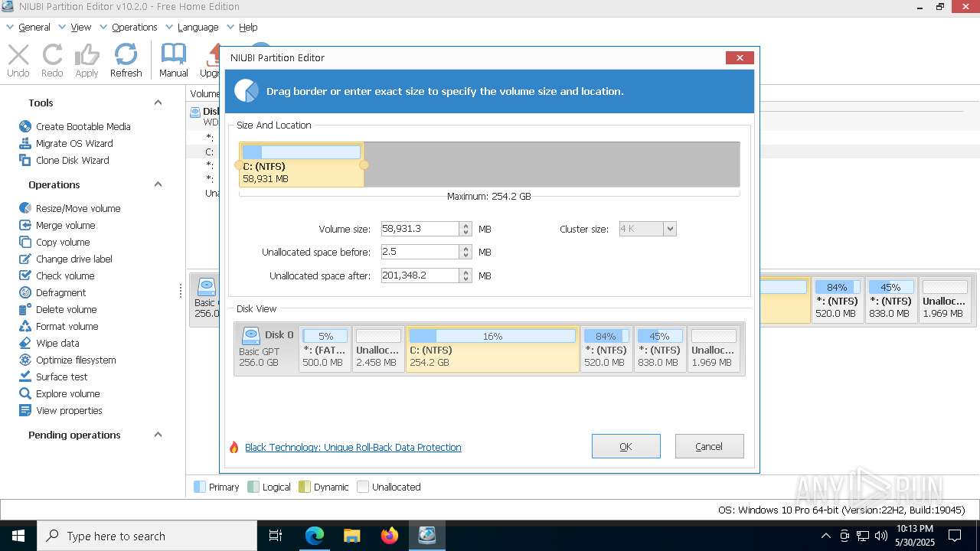Select Delete volume operation

pyautogui.click(x=58, y=309)
